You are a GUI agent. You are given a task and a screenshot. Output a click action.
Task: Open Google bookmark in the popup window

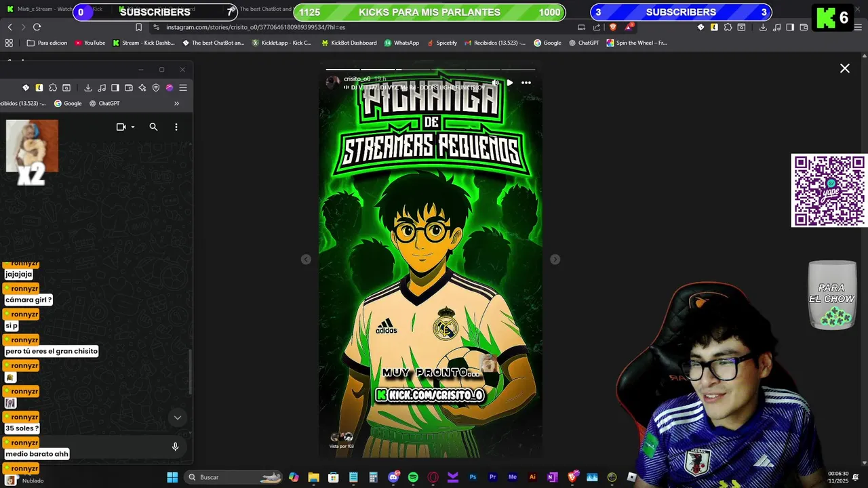tap(68, 104)
